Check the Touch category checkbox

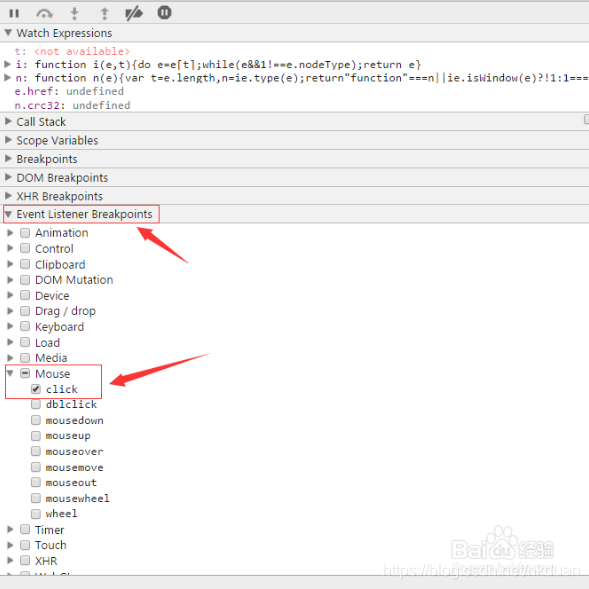25,545
